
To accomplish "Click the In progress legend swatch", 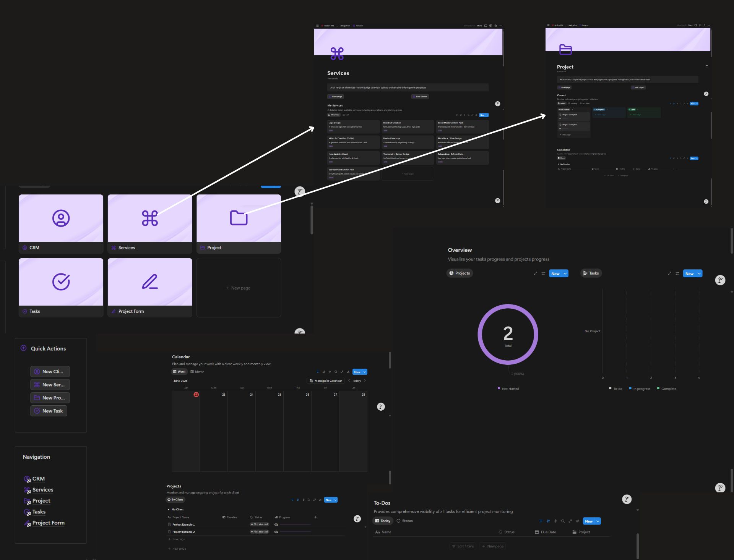I will tap(630, 388).
